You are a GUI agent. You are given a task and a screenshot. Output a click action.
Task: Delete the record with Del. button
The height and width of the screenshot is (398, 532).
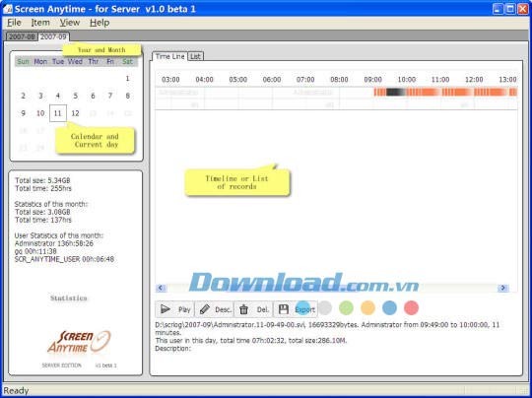click(x=253, y=309)
